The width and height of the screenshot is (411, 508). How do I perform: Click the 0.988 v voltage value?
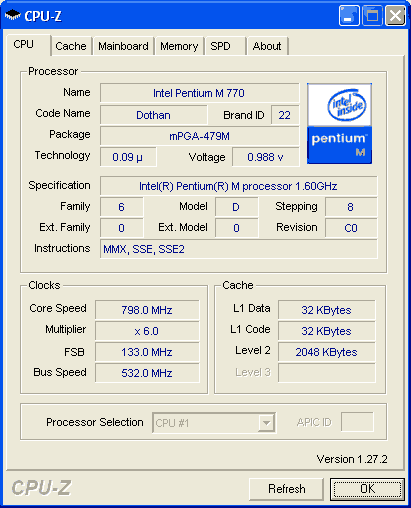265,157
